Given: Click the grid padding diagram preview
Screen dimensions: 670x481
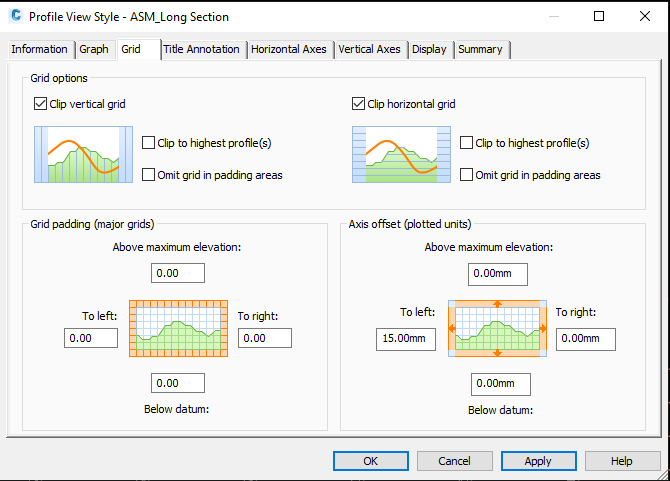Looking at the screenshot, I should point(179,328).
